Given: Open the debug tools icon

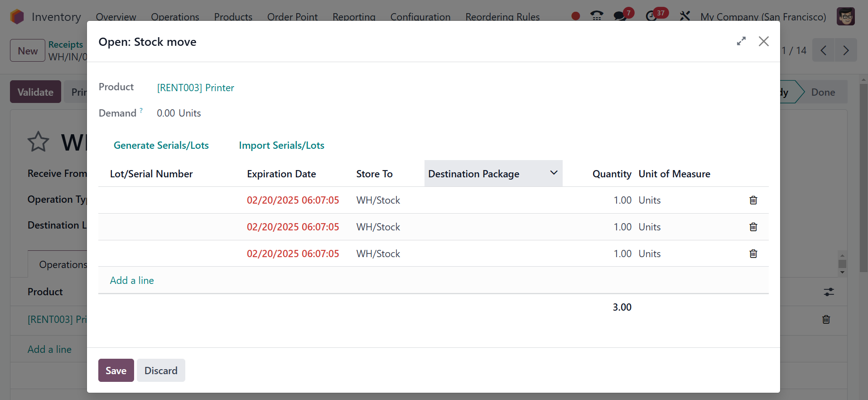Looking at the screenshot, I should click(685, 16).
